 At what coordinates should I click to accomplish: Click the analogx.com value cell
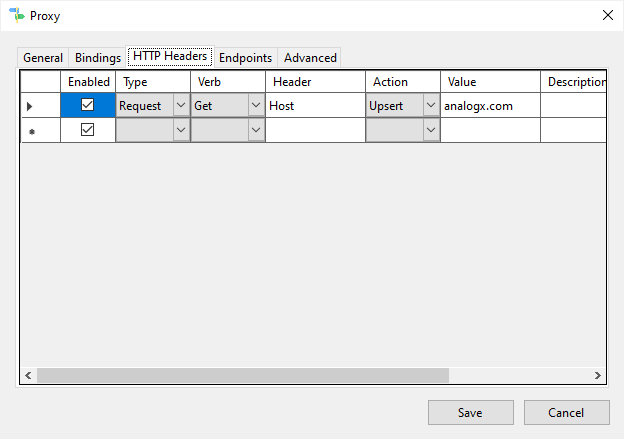(490, 105)
